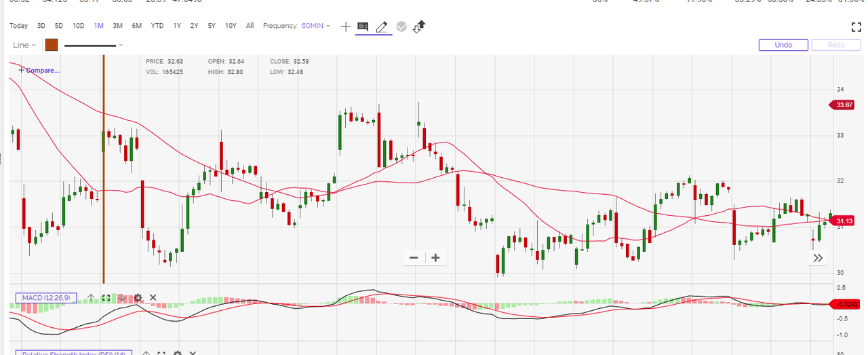Set chart range to Today
This screenshot has height=355, width=868.
19,26
